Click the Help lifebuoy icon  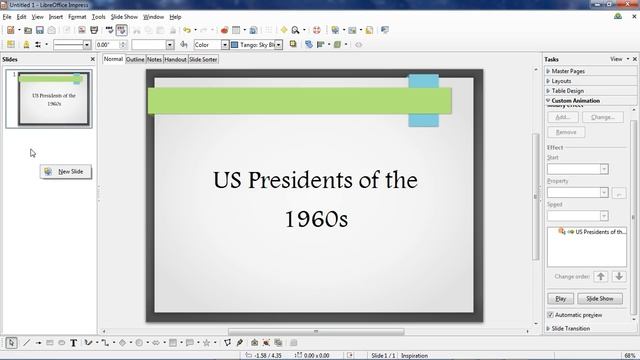coord(316,30)
